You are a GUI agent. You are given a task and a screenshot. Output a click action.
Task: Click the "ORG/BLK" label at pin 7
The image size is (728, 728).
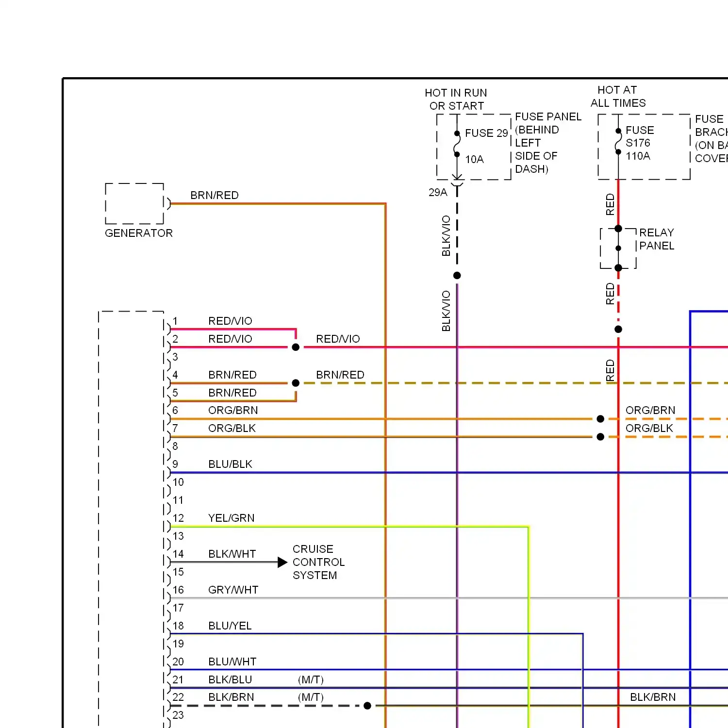pos(232,428)
